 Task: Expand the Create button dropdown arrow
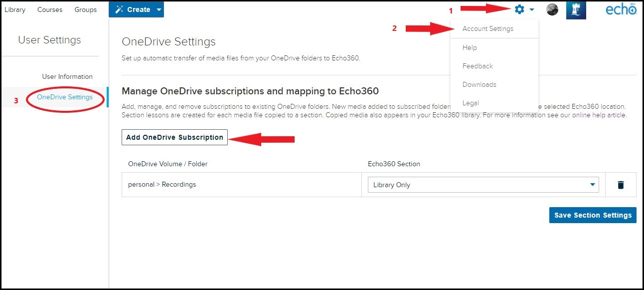click(x=159, y=9)
